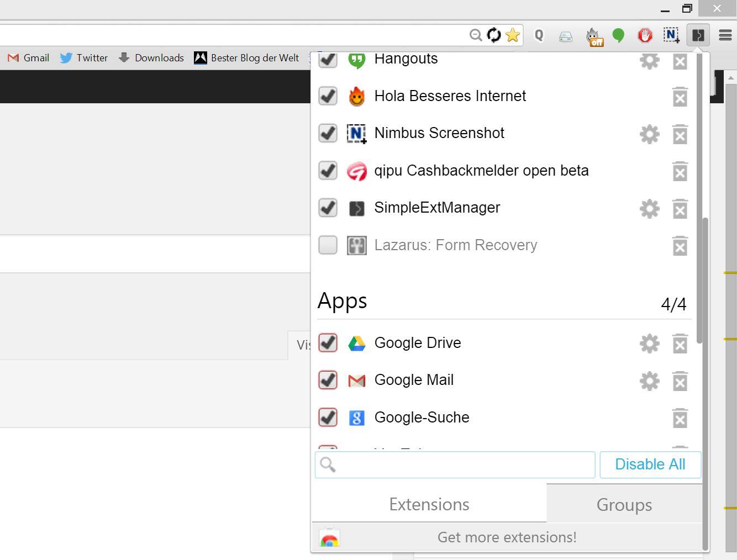Switch to the Extensions tab
737x560 pixels.
429,504
